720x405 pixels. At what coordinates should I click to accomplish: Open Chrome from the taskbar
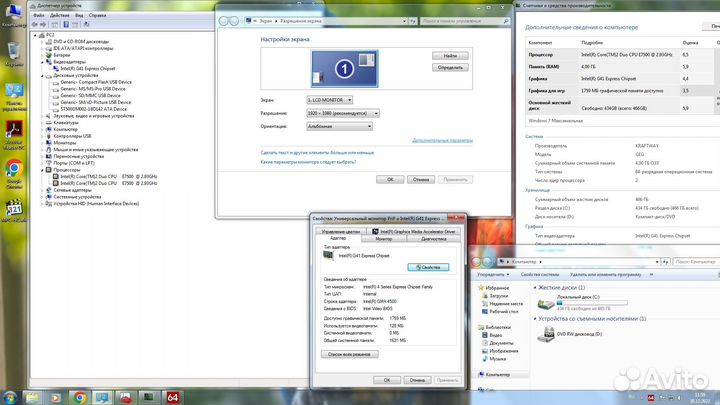tap(79, 397)
